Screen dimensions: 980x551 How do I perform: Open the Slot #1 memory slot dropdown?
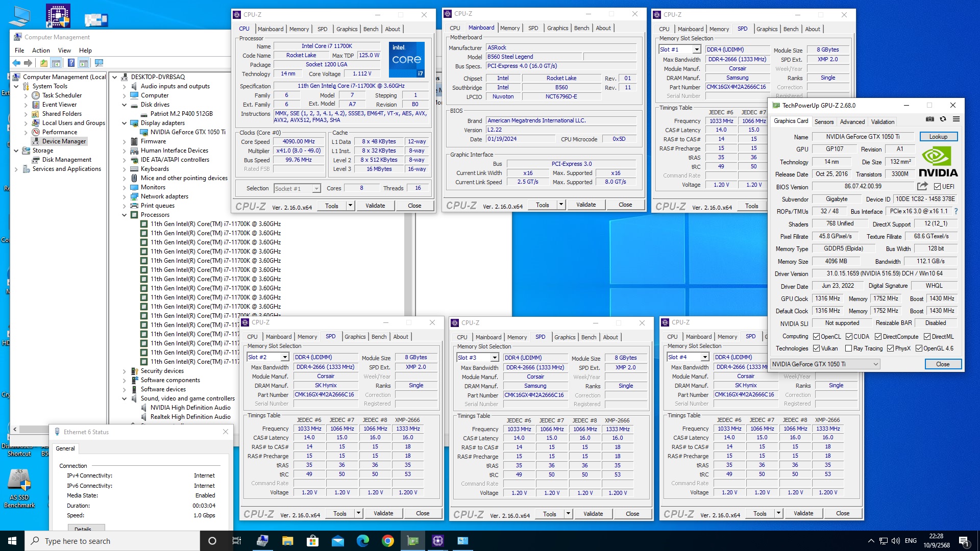click(x=697, y=49)
